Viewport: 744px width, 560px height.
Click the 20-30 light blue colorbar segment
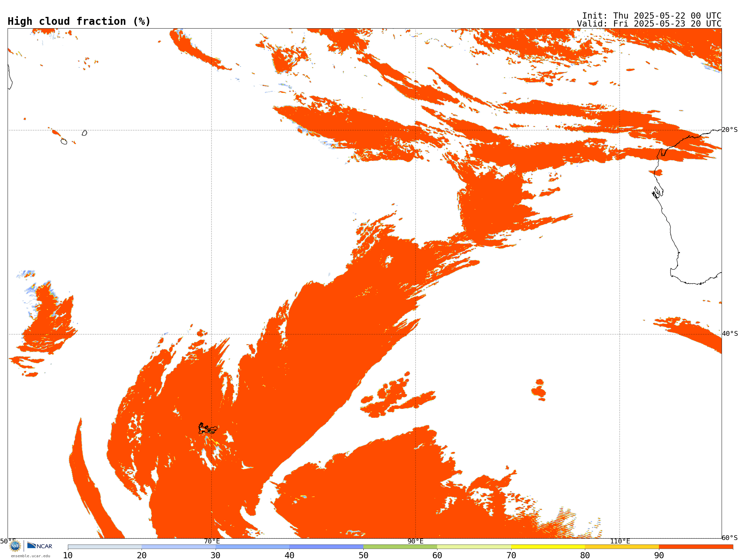178,547
